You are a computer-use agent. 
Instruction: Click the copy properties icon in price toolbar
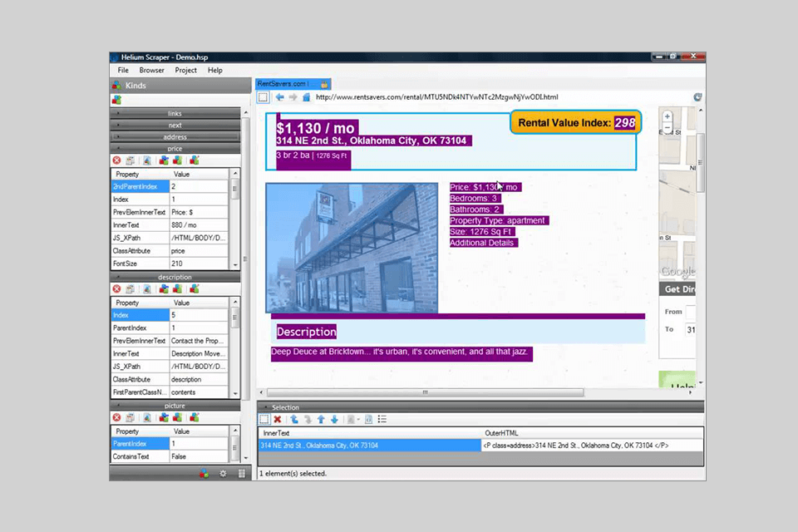tap(131, 160)
